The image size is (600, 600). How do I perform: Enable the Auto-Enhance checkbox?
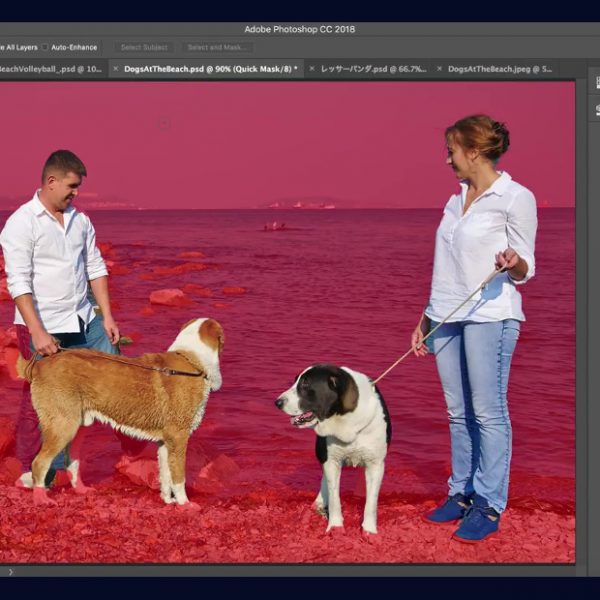click(45, 47)
